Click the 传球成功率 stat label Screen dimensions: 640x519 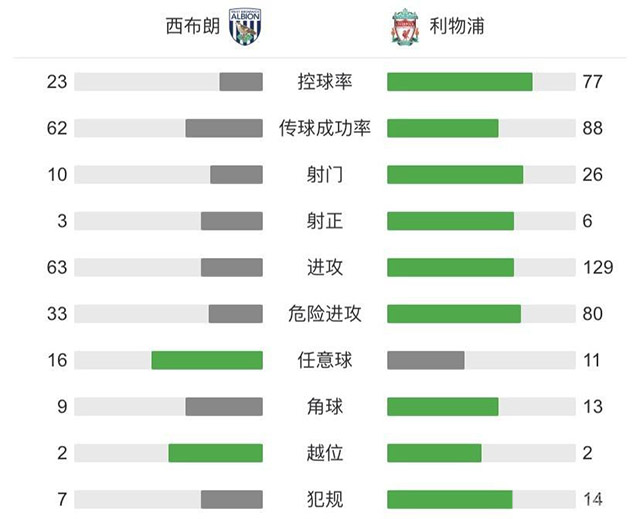coord(324,128)
